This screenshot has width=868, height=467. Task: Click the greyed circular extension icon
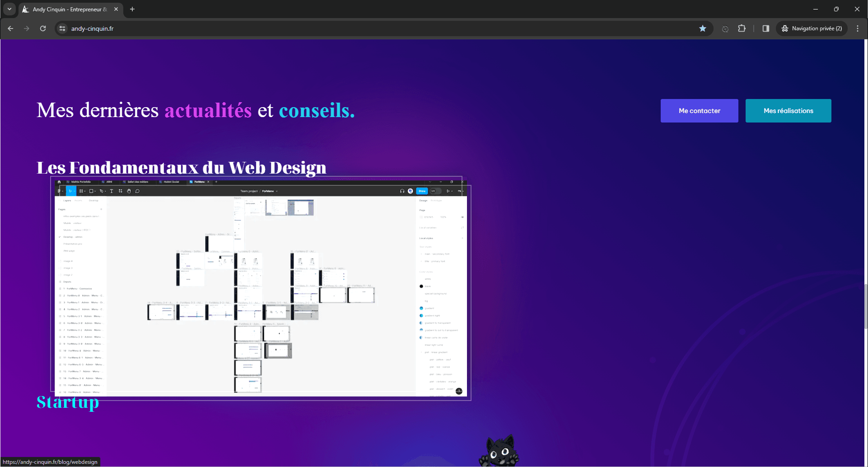point(725,28)
